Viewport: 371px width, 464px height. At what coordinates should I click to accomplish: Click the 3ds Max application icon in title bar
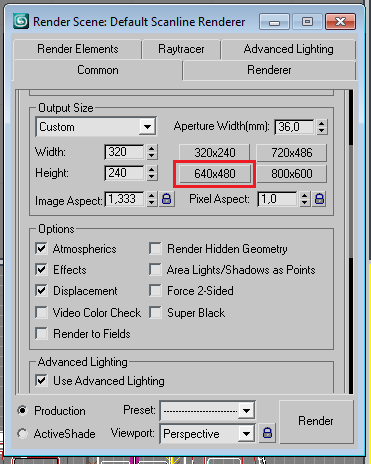coord(21,22)
